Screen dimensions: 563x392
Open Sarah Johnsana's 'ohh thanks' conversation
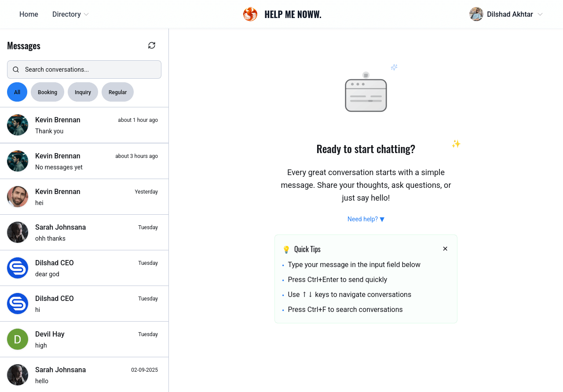click(x=84, y=232)
